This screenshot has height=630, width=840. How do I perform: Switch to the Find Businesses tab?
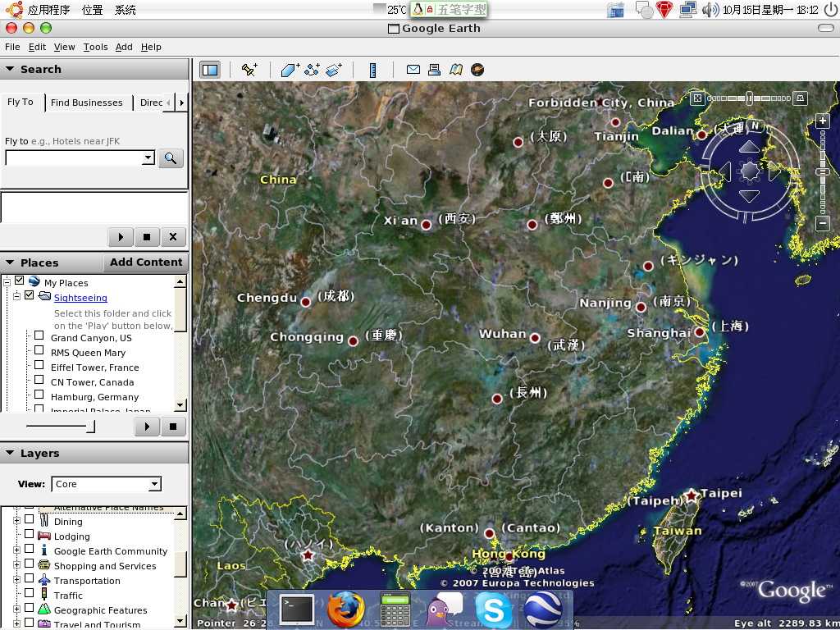click(87, 103)
